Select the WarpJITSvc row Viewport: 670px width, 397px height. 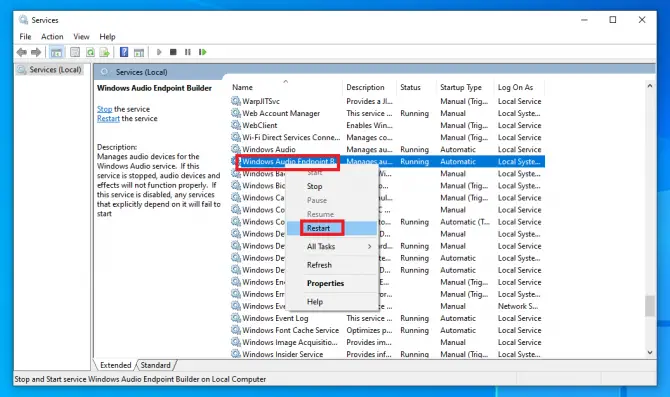pyautogui.click(x=388, y=101)
